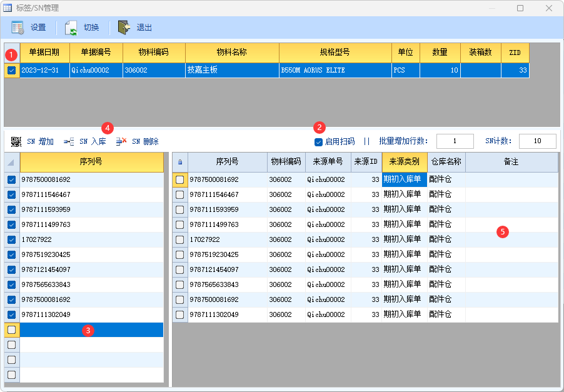Screen dimensions: 564x392
Task: Click the 退出 exit door icon
Action: coord(124,28)
